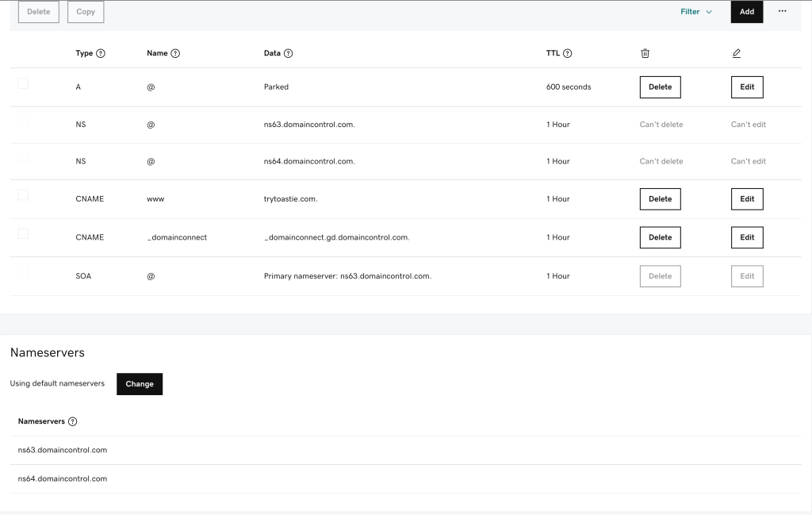
Task: Click the Name column header
Action: click(x=157, y=53)
